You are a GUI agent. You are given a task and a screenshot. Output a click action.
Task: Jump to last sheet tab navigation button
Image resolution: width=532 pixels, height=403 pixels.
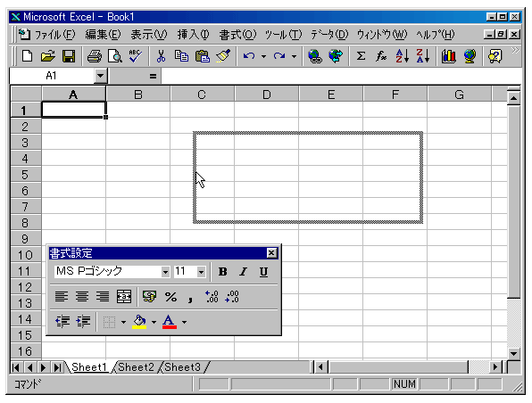57,367
